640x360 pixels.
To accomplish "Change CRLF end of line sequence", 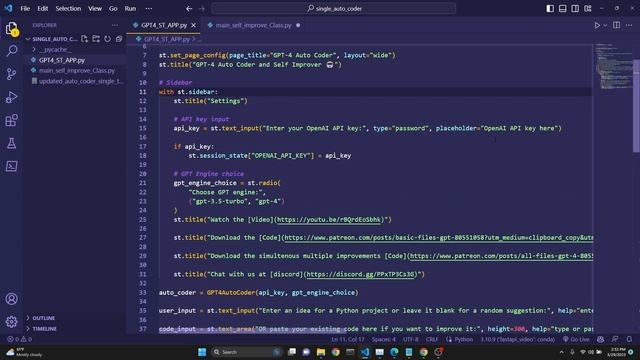I will [x=432, y=339].
